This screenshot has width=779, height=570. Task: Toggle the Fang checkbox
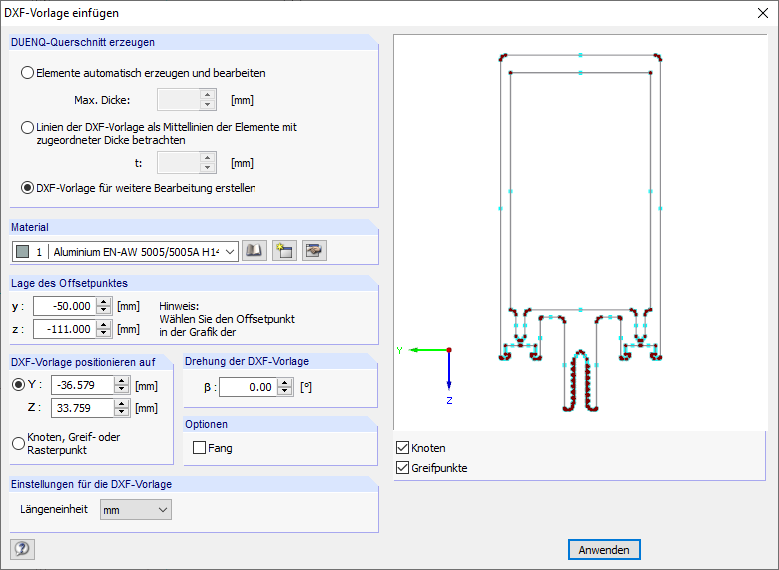pyautogui.click(x=199, y=448)
